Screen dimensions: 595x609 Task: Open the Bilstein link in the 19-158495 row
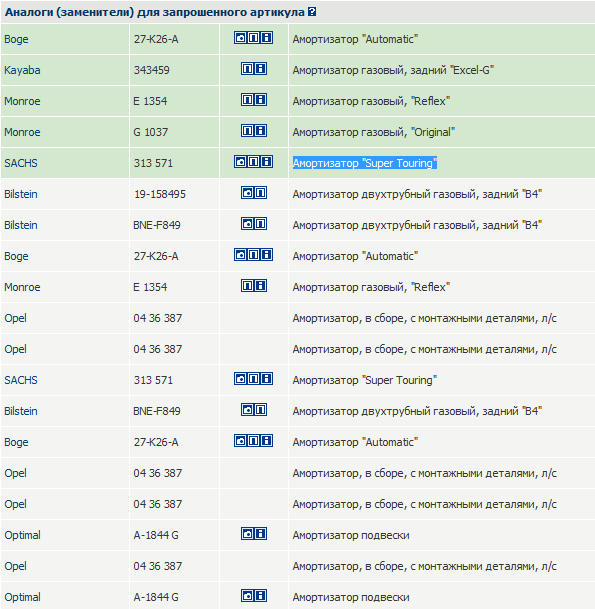(21, 194)
